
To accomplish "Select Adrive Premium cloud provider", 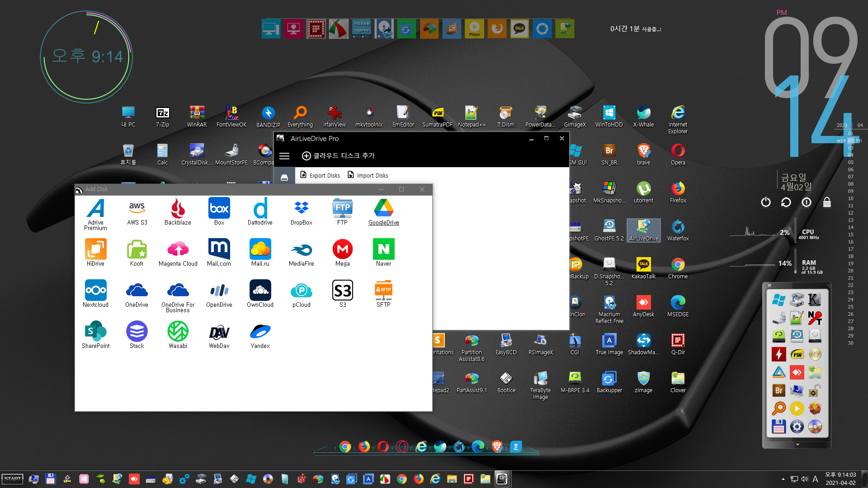I will [95, 214].
